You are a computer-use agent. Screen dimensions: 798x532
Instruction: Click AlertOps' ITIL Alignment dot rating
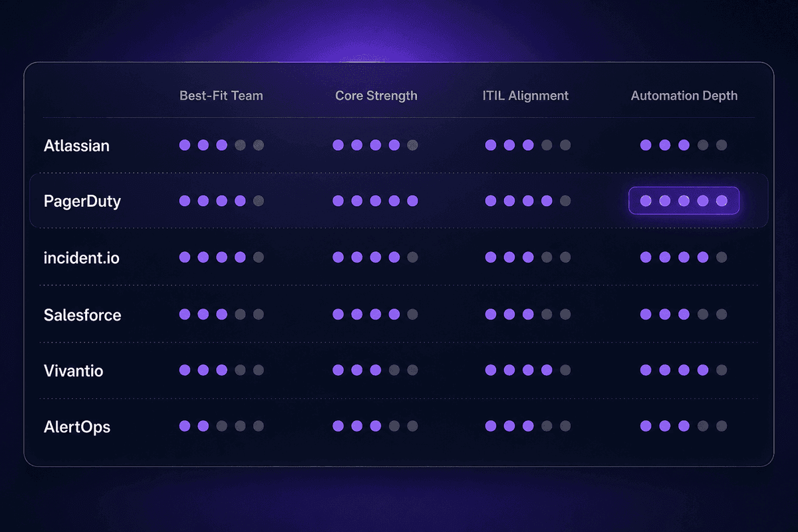point(528,426)
